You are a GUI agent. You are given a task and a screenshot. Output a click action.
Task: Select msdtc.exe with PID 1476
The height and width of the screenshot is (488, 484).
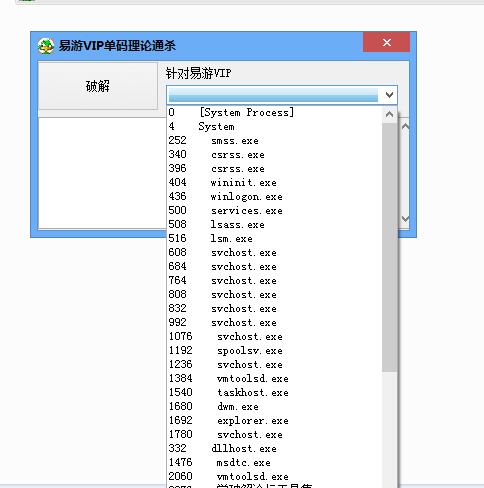(274, 462)
